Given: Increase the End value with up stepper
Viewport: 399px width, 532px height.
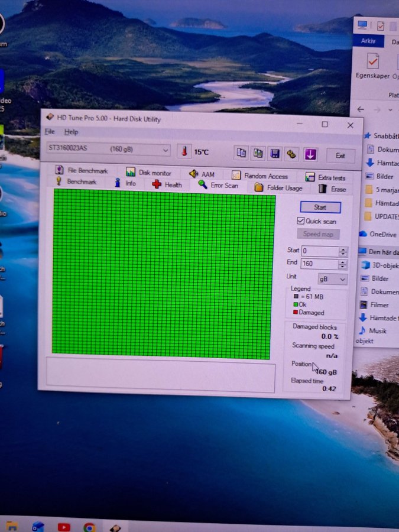Looking at the screenshot, I should click(343, 261).
